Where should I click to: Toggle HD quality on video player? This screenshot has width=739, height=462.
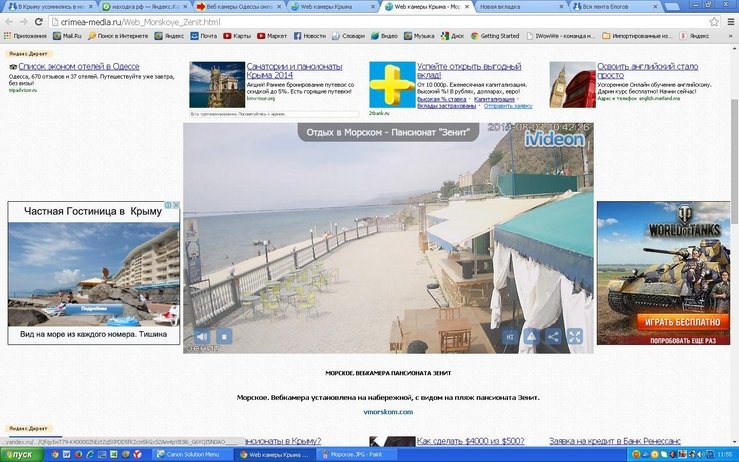[x=510, y=337]
